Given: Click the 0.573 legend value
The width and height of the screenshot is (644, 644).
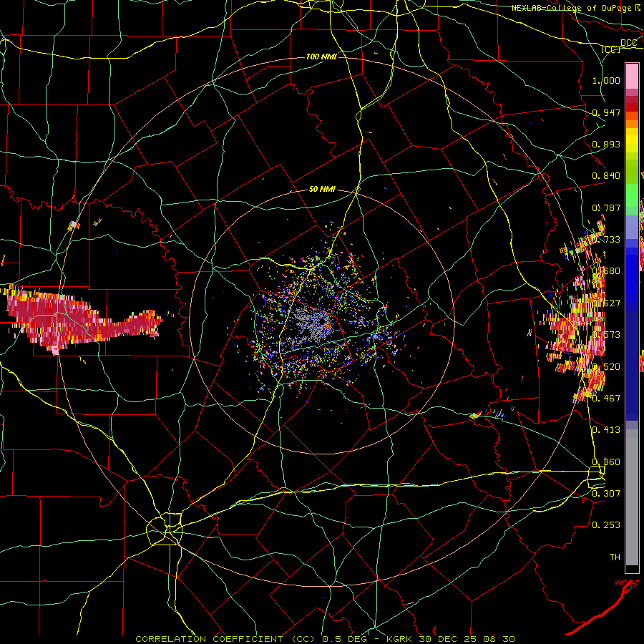Looking at the screenshot, I should point(606,335).
